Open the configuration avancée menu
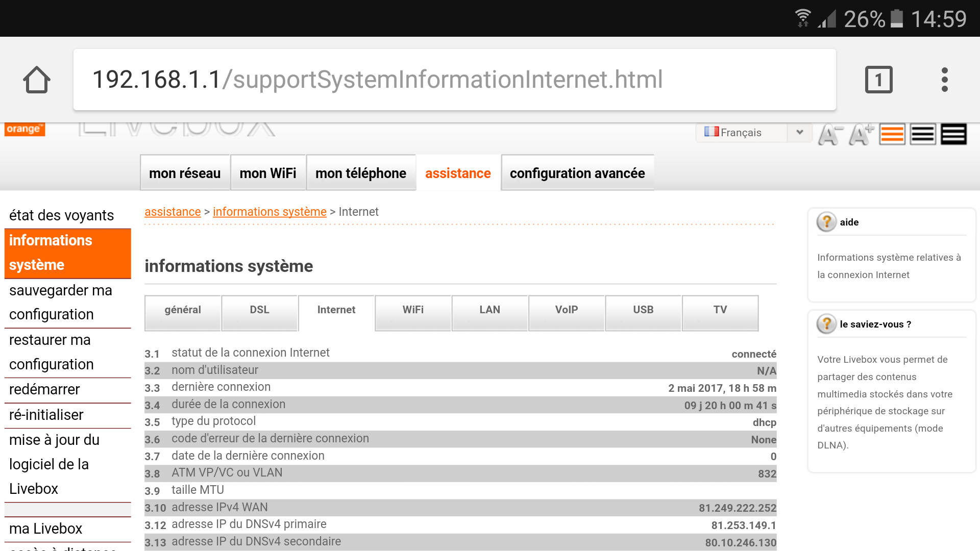 click(577, 173)
